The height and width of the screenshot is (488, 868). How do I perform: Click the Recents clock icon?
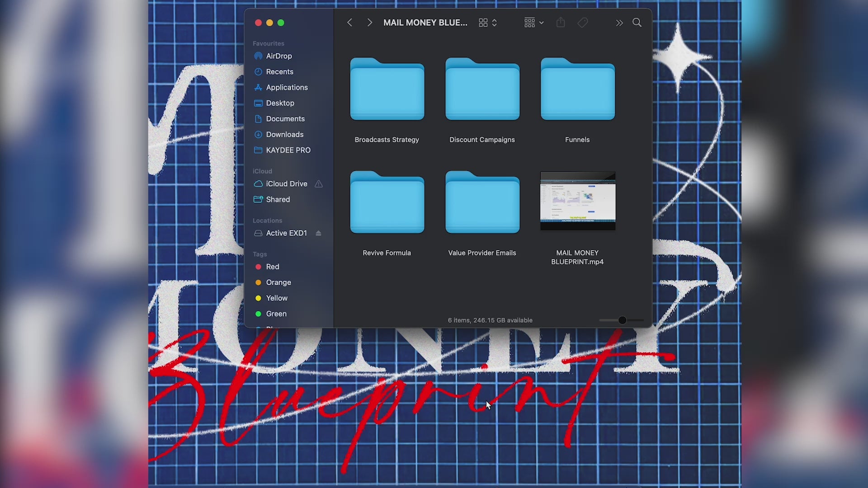click(x=258, y=72)
